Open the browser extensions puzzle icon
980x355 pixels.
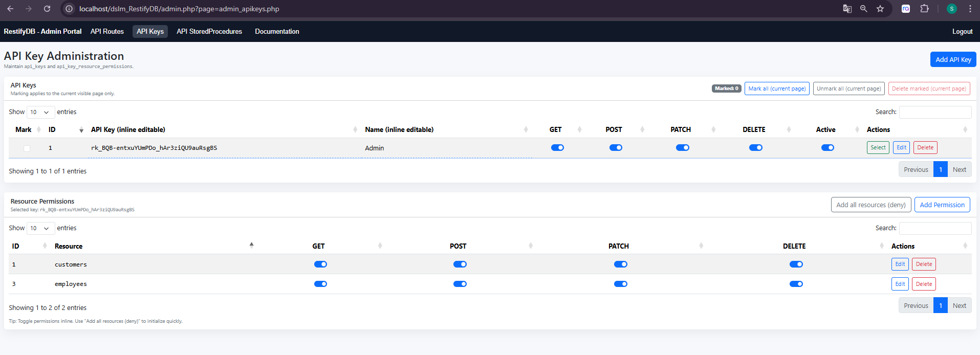[x=924, y=9]
